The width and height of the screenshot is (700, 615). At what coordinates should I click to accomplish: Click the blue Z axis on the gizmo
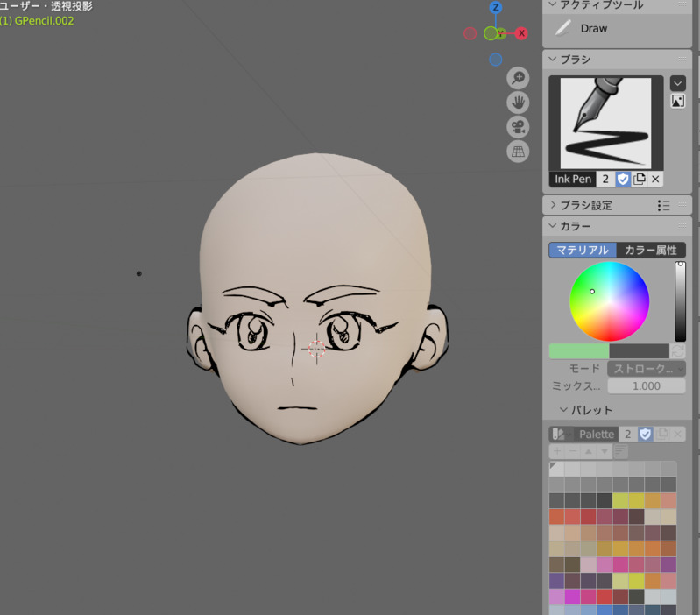click(496, 7)
